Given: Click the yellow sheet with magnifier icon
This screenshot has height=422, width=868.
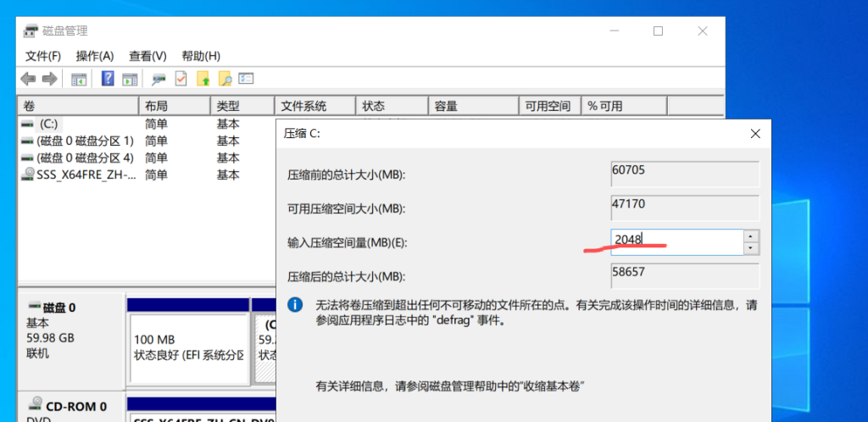Looking at the screenshot, I should tap(225, 79).
